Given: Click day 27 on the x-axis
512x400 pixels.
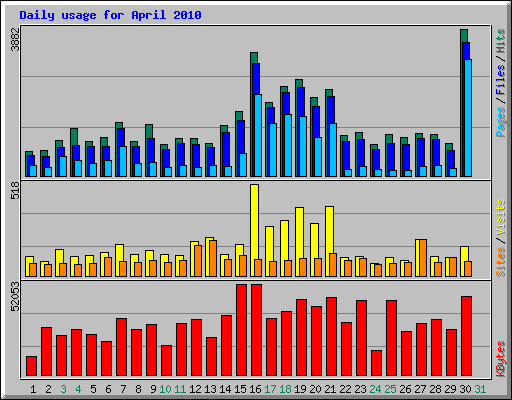Looking at the screenshot, I should 420,389.
